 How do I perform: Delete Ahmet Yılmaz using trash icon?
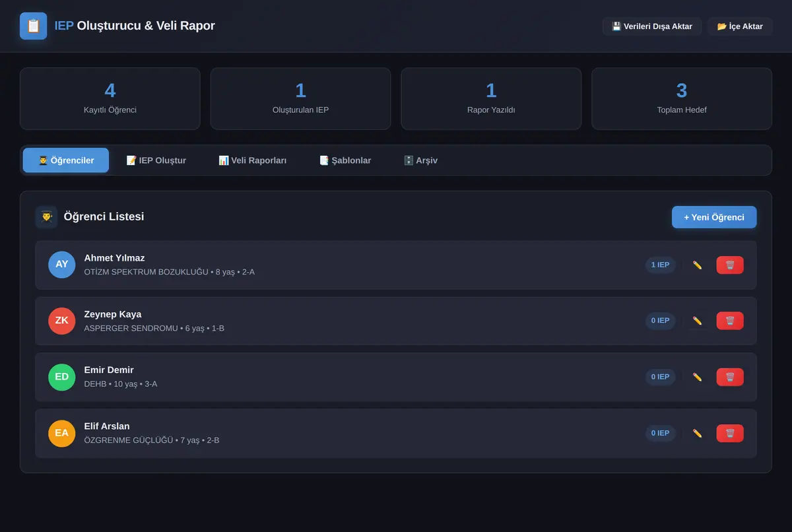[730, 265]
